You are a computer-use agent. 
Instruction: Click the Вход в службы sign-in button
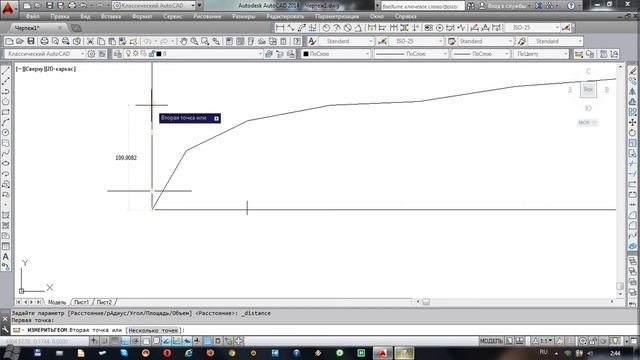pyautogui.click(x=503, y=6)
